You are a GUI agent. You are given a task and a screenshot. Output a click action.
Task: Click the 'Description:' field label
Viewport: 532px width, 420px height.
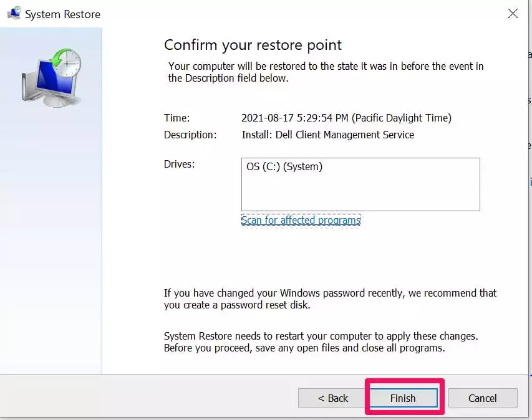click(x=190, y=135)
